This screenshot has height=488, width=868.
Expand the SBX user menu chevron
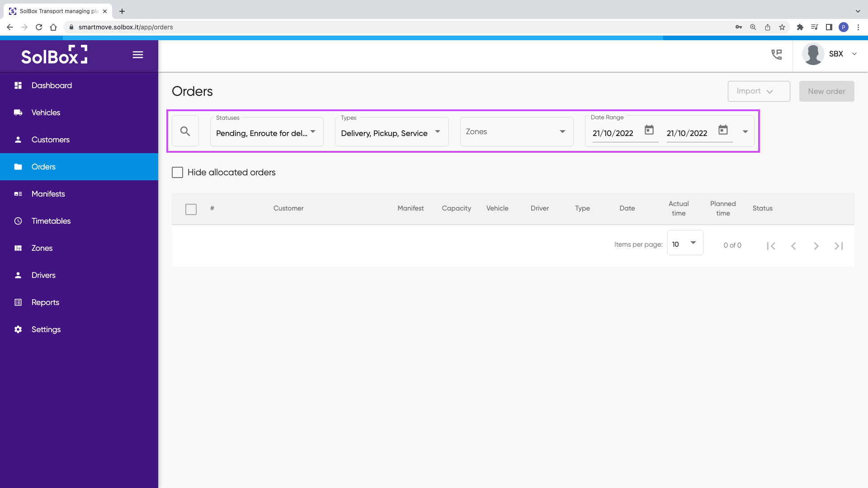[854, 54]
